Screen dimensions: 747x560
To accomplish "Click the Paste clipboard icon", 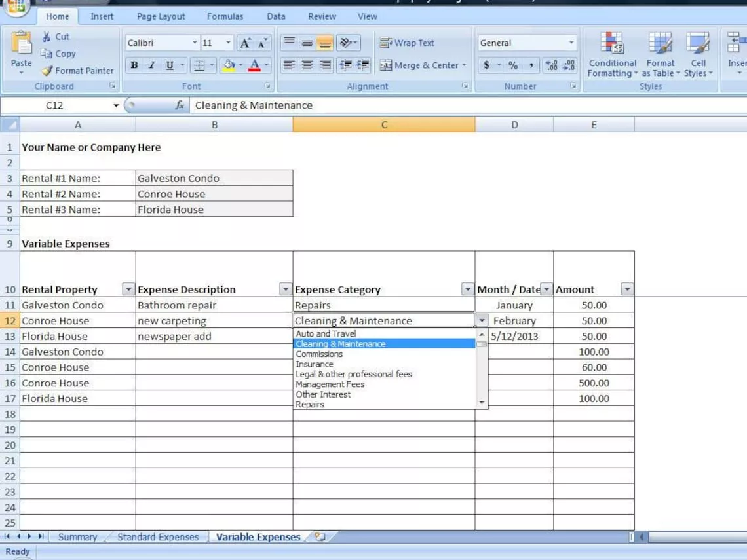I will [21, 44].
